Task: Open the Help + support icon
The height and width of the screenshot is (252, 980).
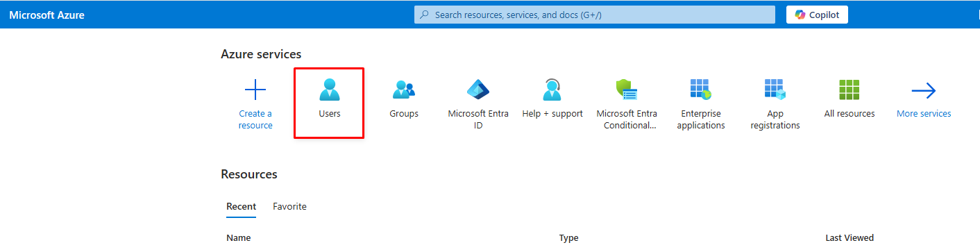Action: pos(552,90)
